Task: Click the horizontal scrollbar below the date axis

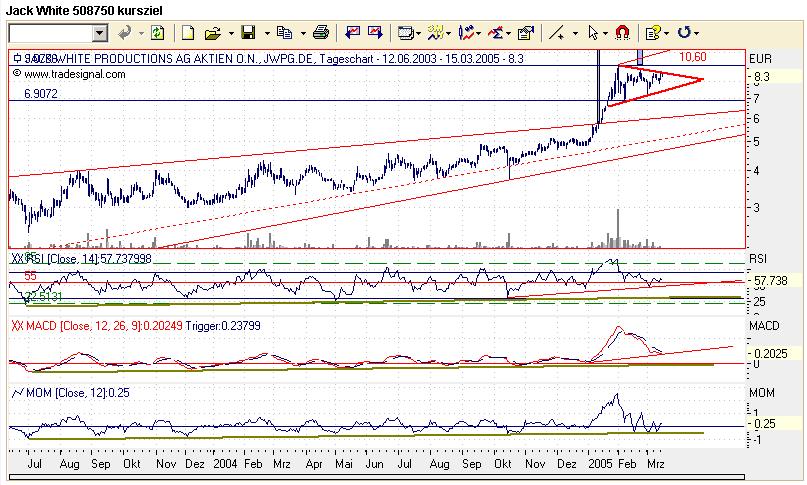Action: click(377, 477)
